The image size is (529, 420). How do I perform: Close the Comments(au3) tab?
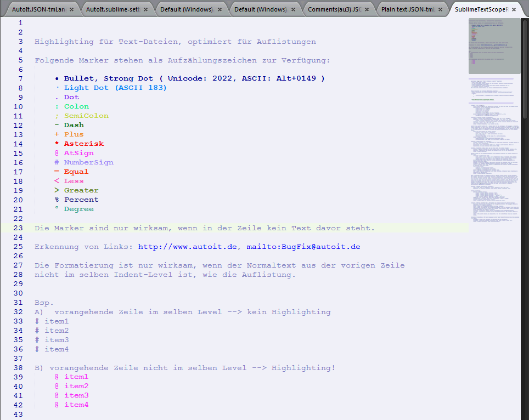pyautogui.click(x=367, y=10)
